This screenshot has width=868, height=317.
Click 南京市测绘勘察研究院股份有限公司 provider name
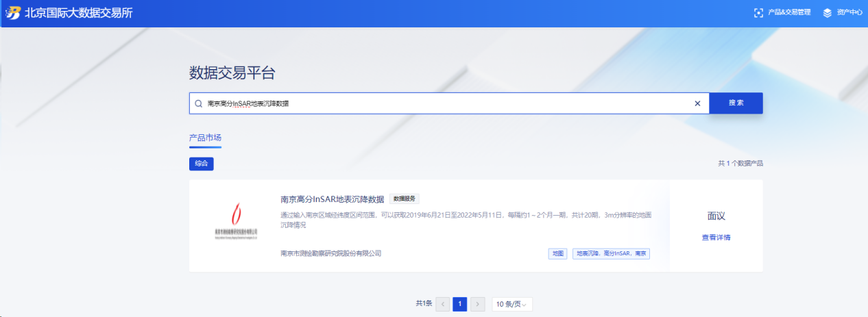tap(331, 253)
